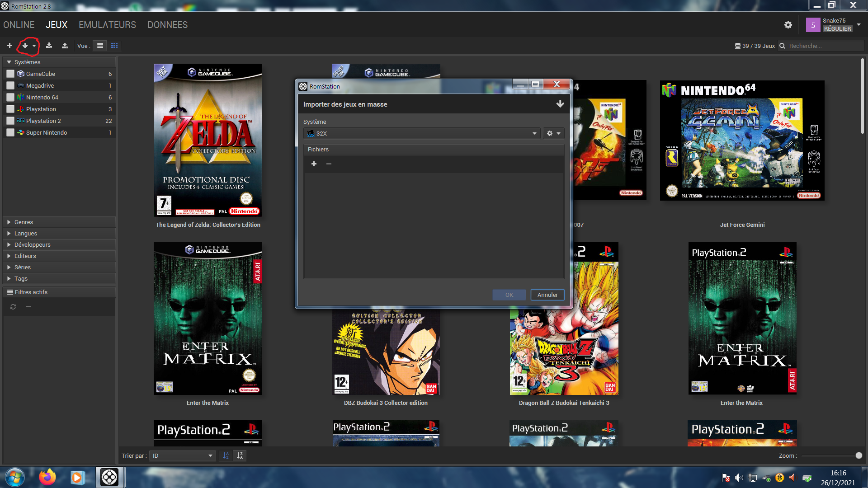Click the mass import arrow icon
This screenshot has width=868, height=488.
click(x=25, y=46)
